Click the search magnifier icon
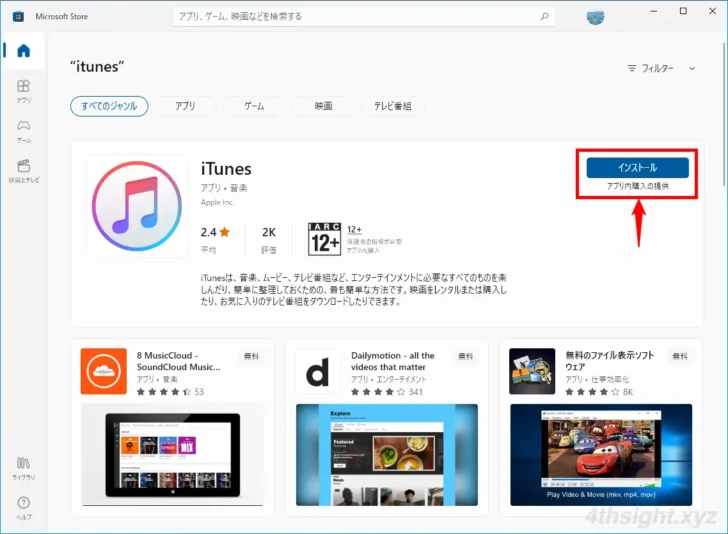 tap(544, 16)
